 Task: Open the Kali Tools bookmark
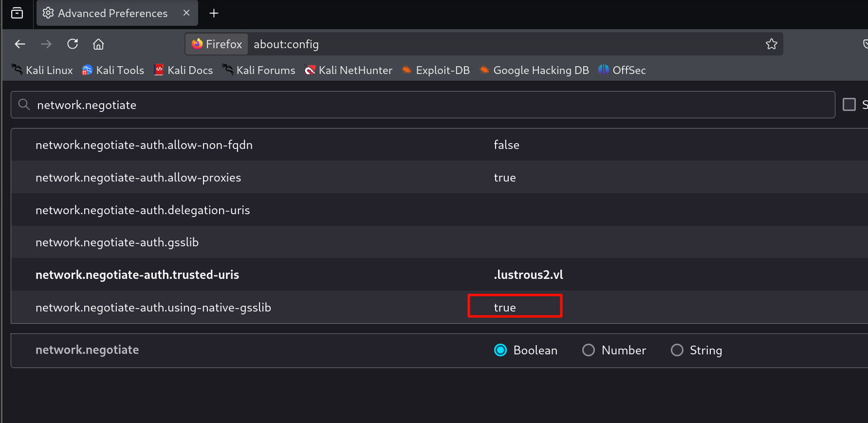(x=113, y=70)
